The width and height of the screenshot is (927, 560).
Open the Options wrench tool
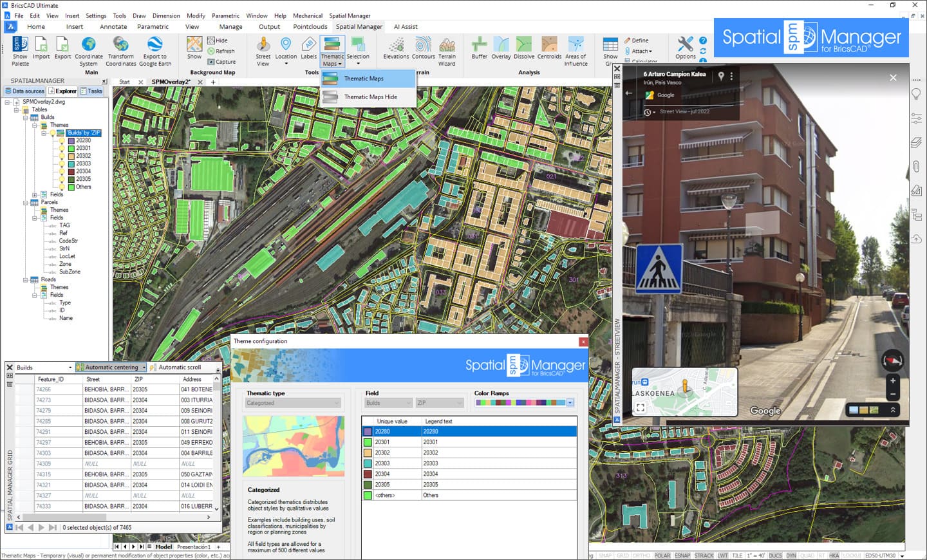[686, 48]
